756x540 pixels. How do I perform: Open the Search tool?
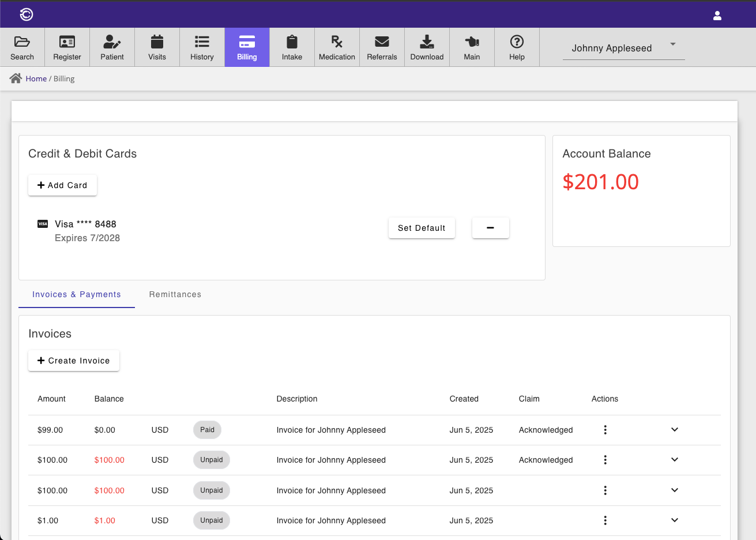tap(22, 47)
